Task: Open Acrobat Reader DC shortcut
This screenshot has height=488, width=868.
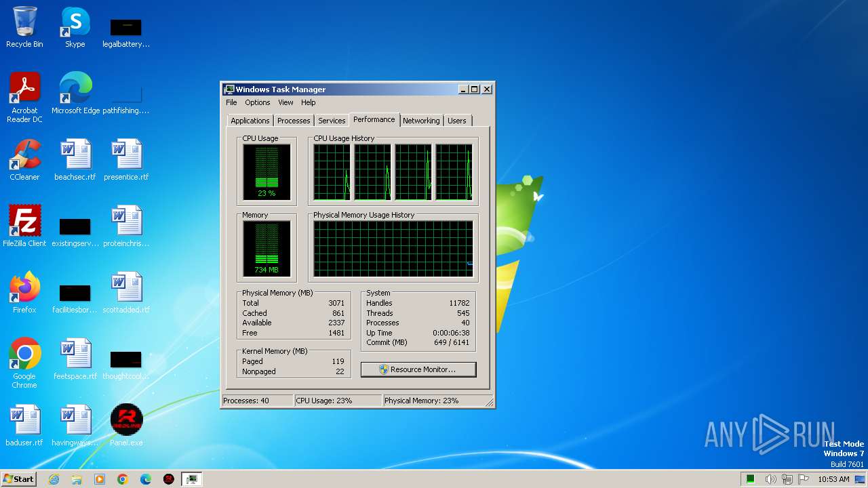Action: pyautogui.click(x=24, y=97)
